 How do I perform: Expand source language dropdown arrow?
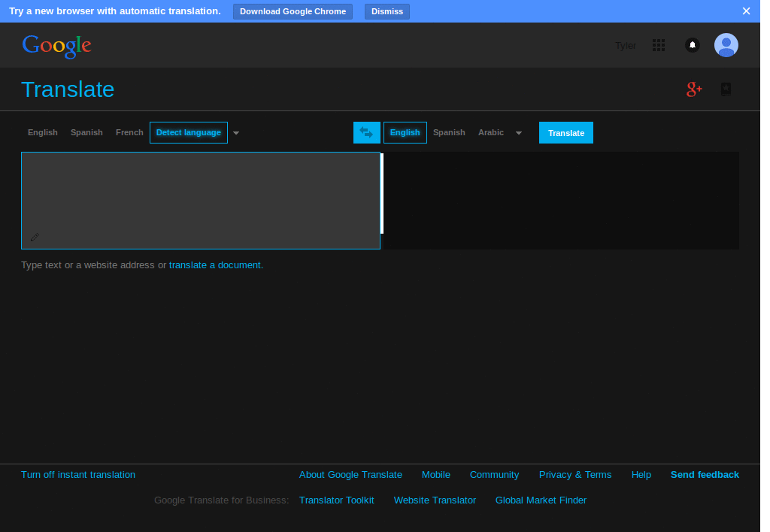tap(236, 133)
